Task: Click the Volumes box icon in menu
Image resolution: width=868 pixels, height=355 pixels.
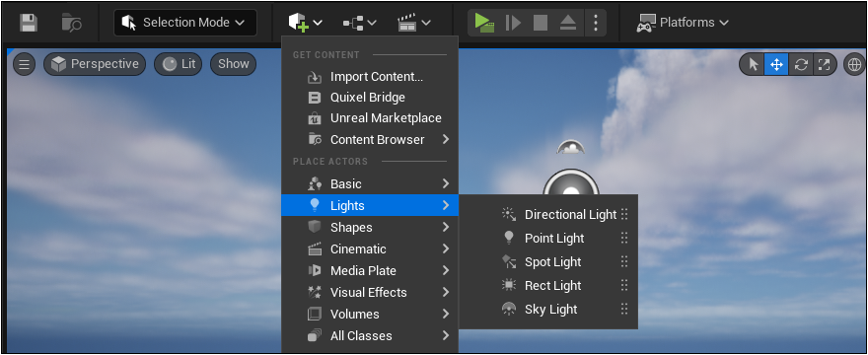Action: coord(315,314)
